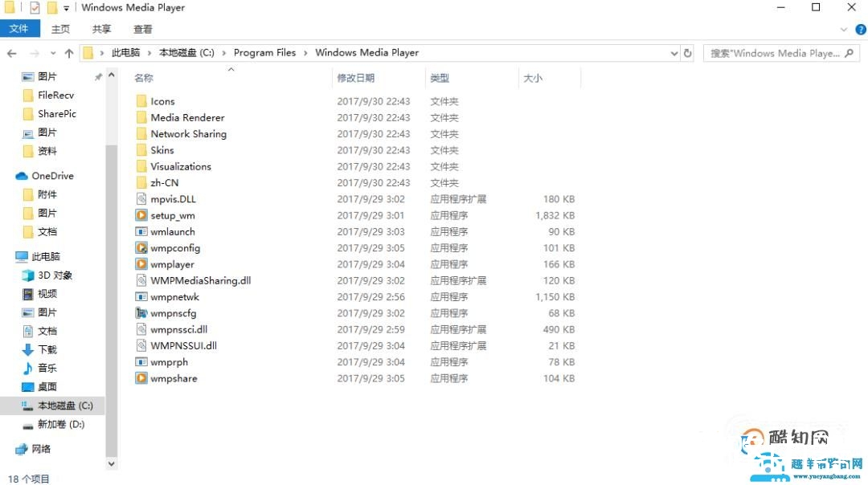The image size is (868, 485).
Task: Select the Media Renderer folder icon
Action: pyautogui.click(x=141, y=117)
